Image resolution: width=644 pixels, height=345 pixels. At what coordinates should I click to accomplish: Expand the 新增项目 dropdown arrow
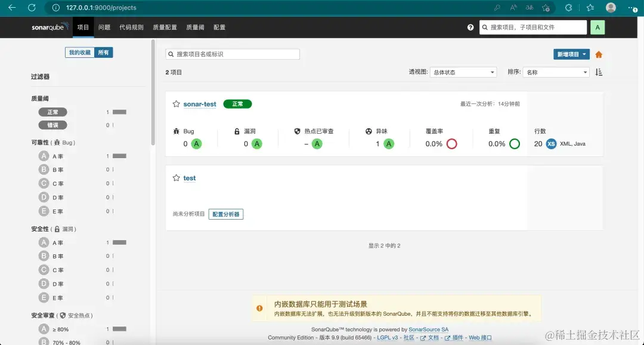click(x=583, y=54)
